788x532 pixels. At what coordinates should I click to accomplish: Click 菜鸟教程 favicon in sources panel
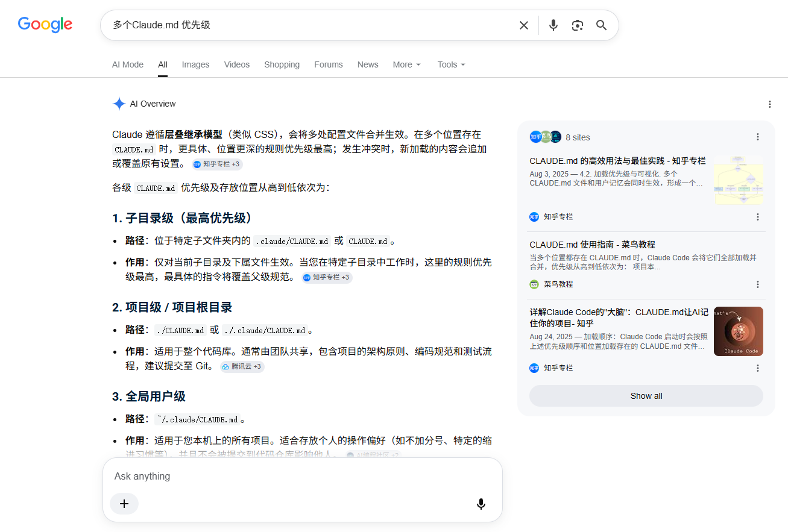click(x=534, y=284)
